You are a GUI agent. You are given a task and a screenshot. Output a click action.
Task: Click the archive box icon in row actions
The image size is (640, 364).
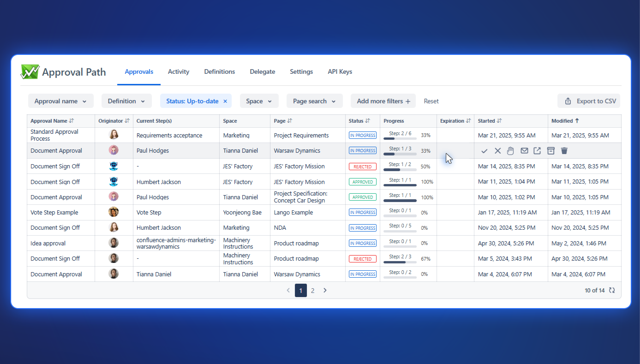coord(550,151)
